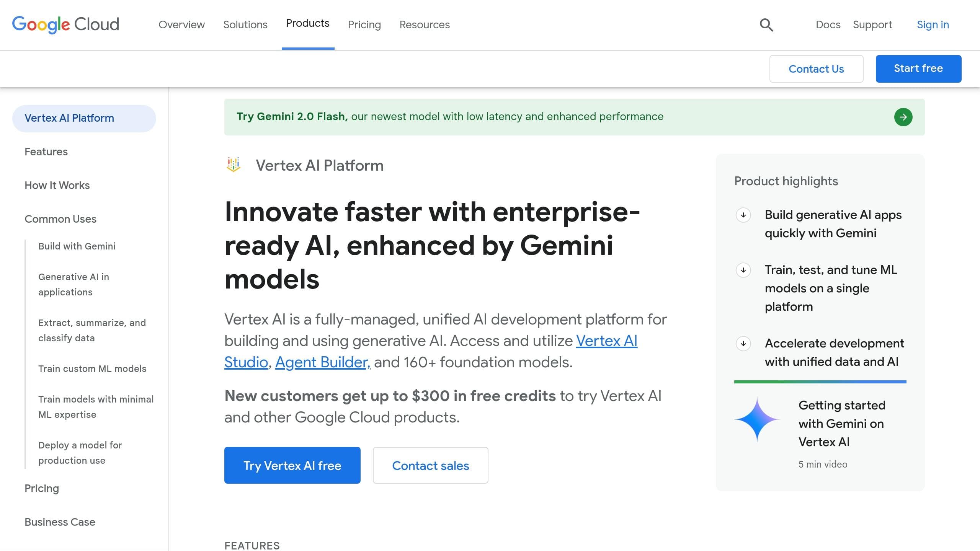Viewport: 980px width, 551px height.
Task: Open Build with Gemini sidebar item
Action: tap(77, 246)
